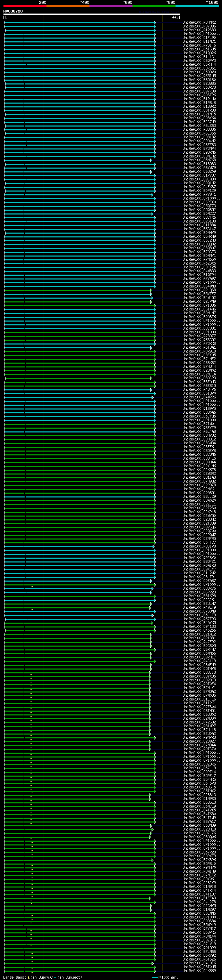222x980 pixels.
Task: Select hit label UniRef100_C6D209
Action: click(199, 172)
